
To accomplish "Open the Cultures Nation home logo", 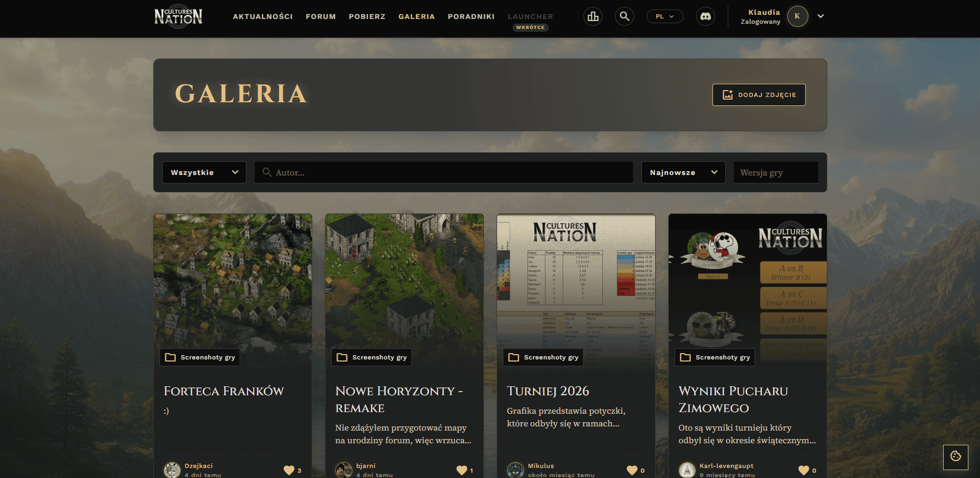I will pyautogui.click(x=178, y=16).
